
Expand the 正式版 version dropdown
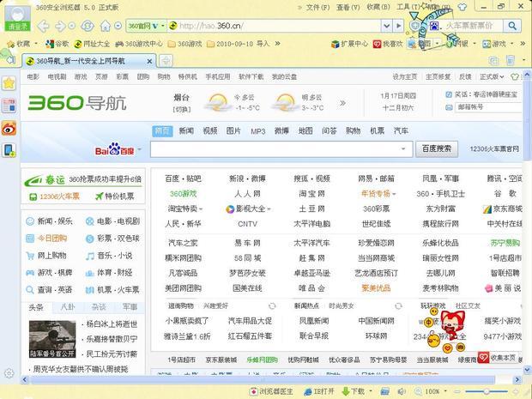point(492,77)
